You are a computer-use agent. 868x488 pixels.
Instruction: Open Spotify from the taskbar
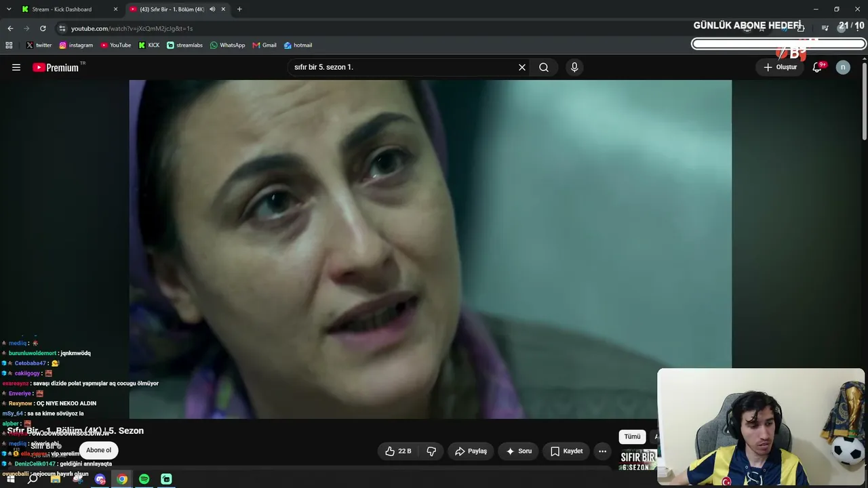click(144, 479)
